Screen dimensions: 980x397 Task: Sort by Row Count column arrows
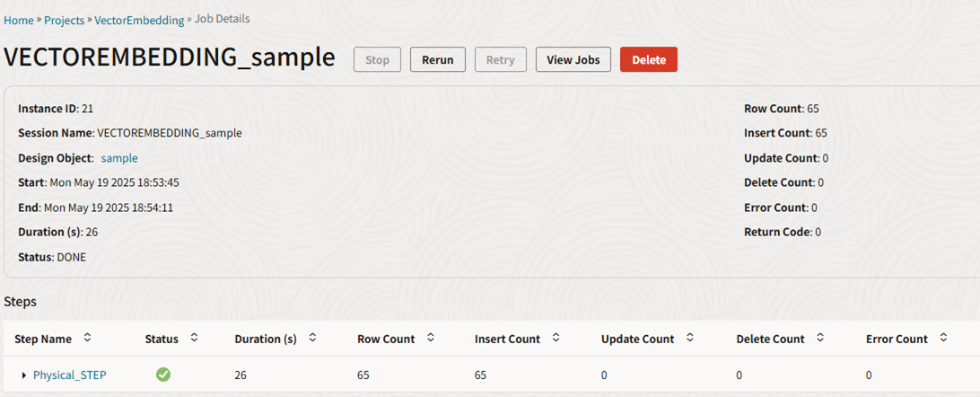pos(430,339)
